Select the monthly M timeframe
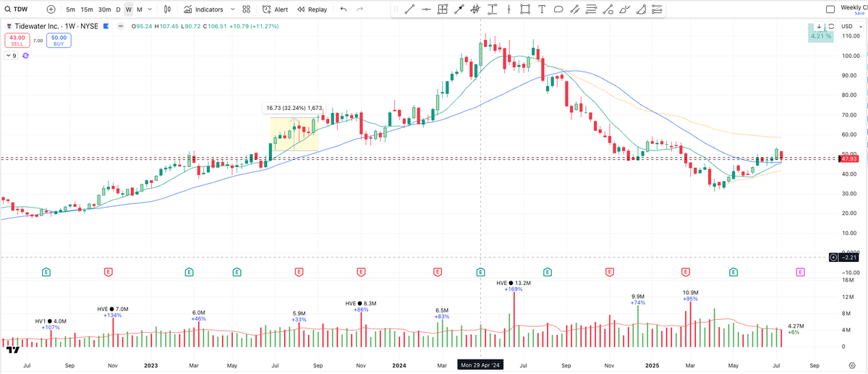 [139, 9]
